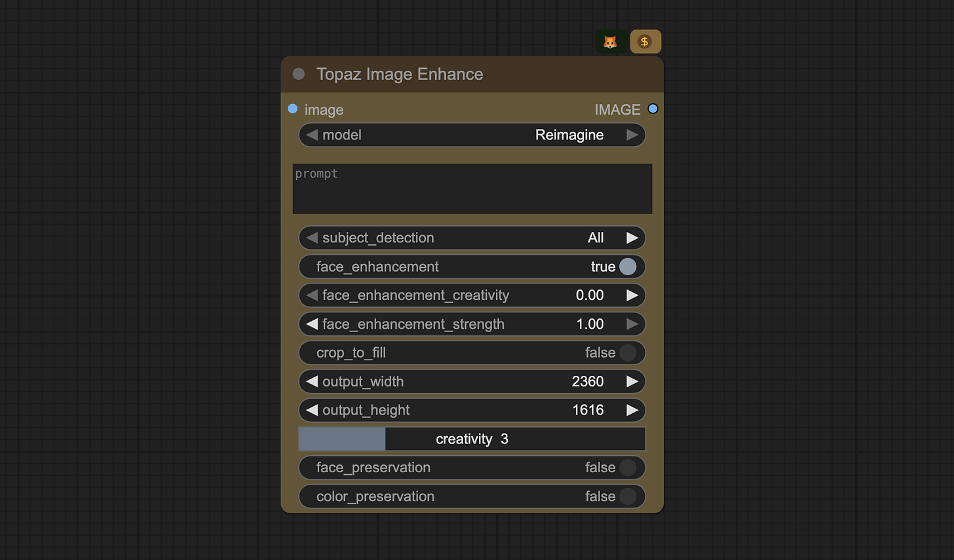Select next model with right arrow

tap(632, 135)
